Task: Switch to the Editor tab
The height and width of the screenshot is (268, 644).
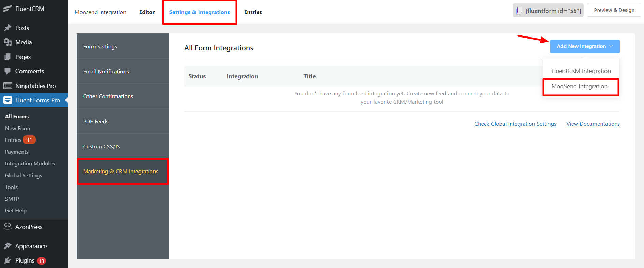Action: coord(147,12)
